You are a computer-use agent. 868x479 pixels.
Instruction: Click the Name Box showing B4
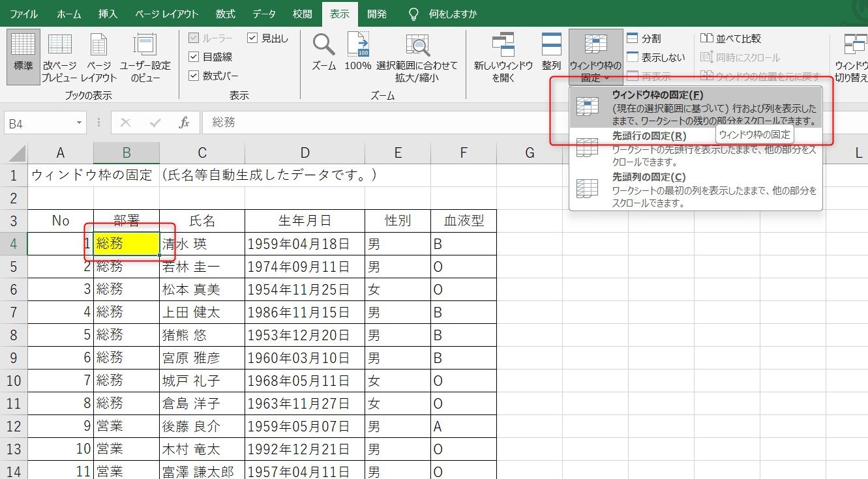point(39,123)
